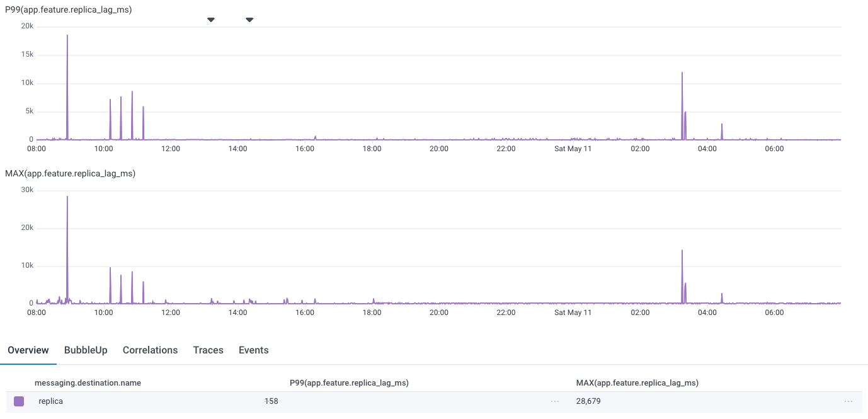
Task: Click the 20k y-axis label on the P99 chart
Action: tap(27, 26)
